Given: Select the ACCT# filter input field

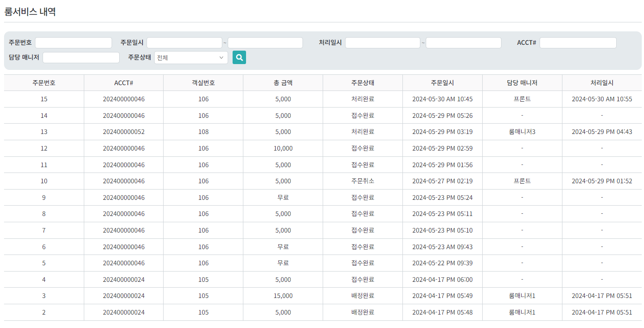Looking at the screenshot, I should tap(578, 43).
